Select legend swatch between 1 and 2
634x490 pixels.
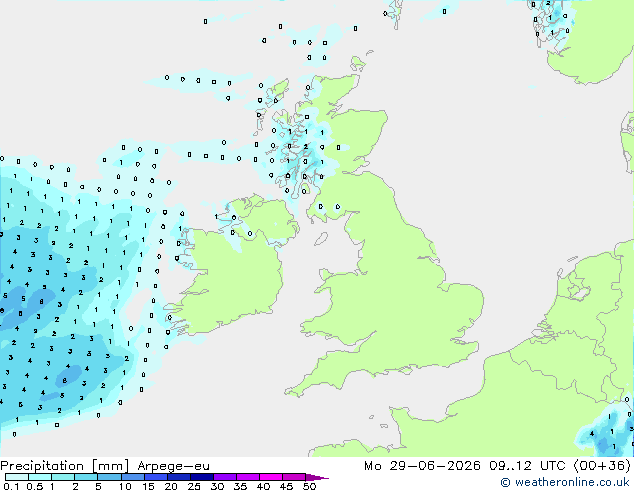click(63, 477)
